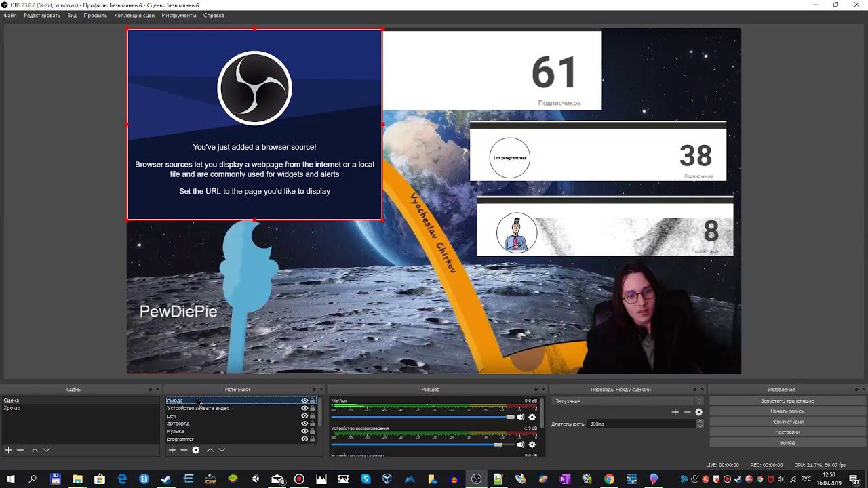This screenshot has height=488, width=868.
Task: Open OneNote from the taskbar
Action: 565,479
